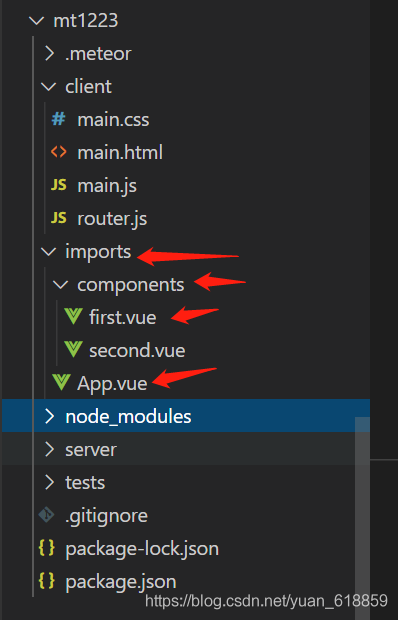Screen dimensions: 398x620
Task: Collapse the mt1223 root folder
Action: click(36, 21)
